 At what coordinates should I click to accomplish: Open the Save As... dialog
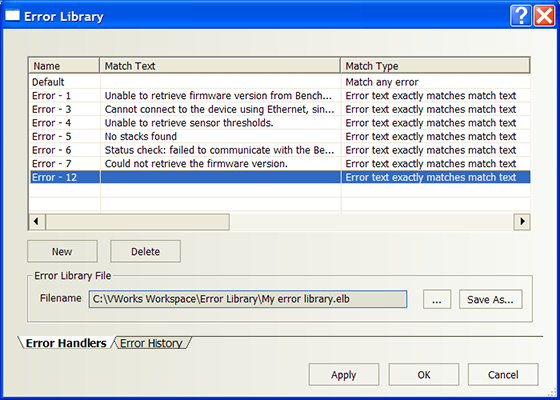(490, 299)
